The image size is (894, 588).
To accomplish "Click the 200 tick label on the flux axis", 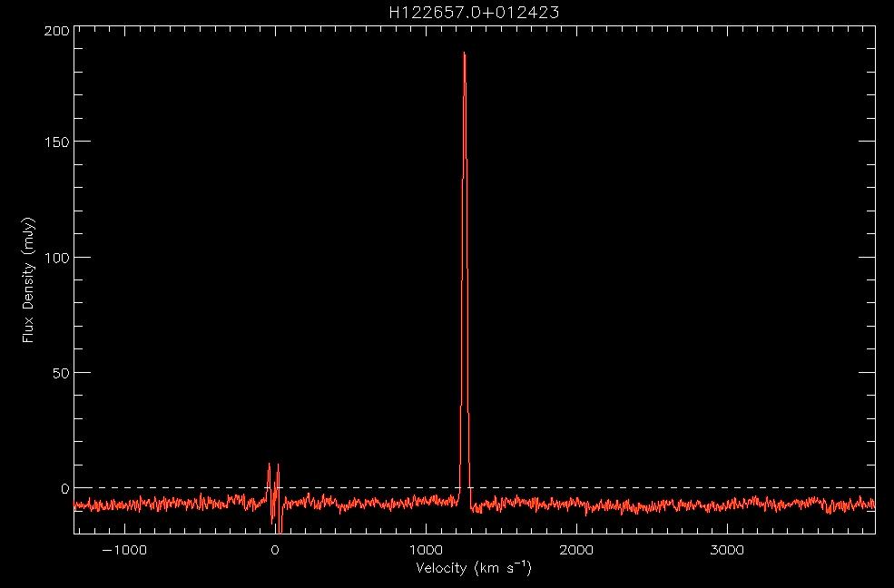I will coord(57,30).
